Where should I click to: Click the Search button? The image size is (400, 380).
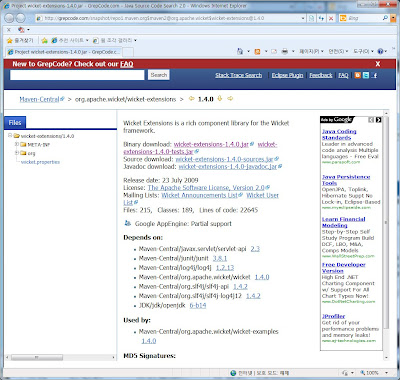(159, 75)
